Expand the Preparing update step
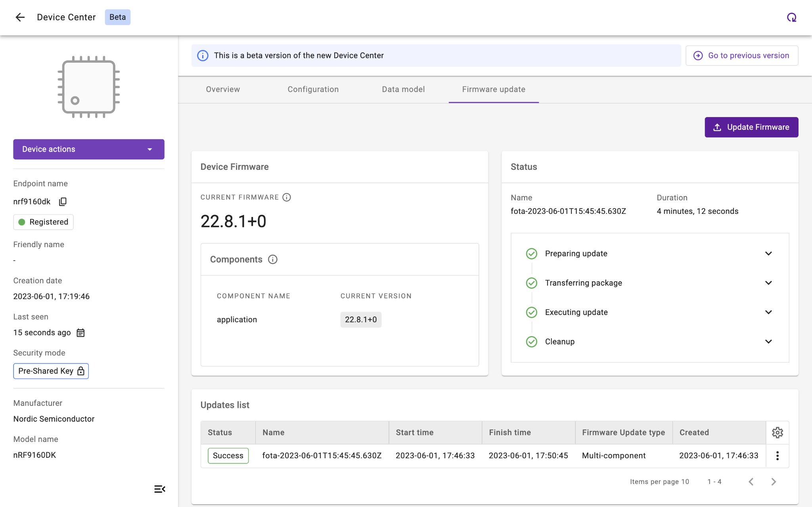Image resolution: width=812 pixels, height=507 pixels. click(x=768, y=253)
